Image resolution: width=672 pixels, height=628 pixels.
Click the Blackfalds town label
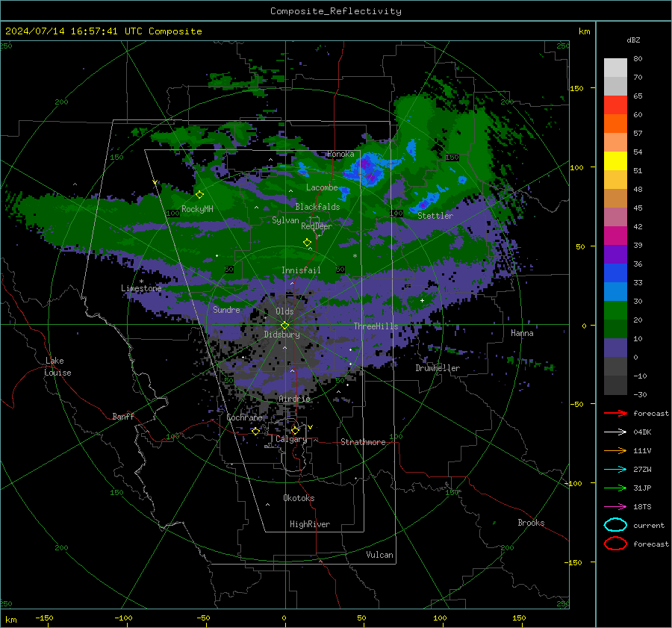click(317, 207)
